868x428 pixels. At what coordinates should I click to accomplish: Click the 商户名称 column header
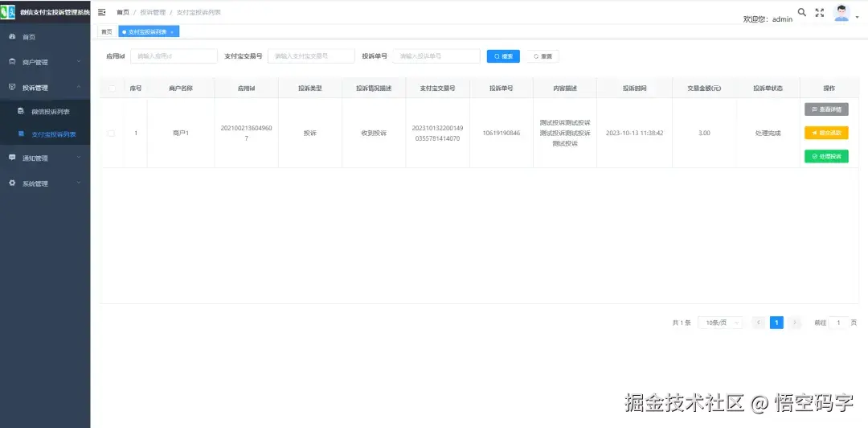[x=181, y=88]
